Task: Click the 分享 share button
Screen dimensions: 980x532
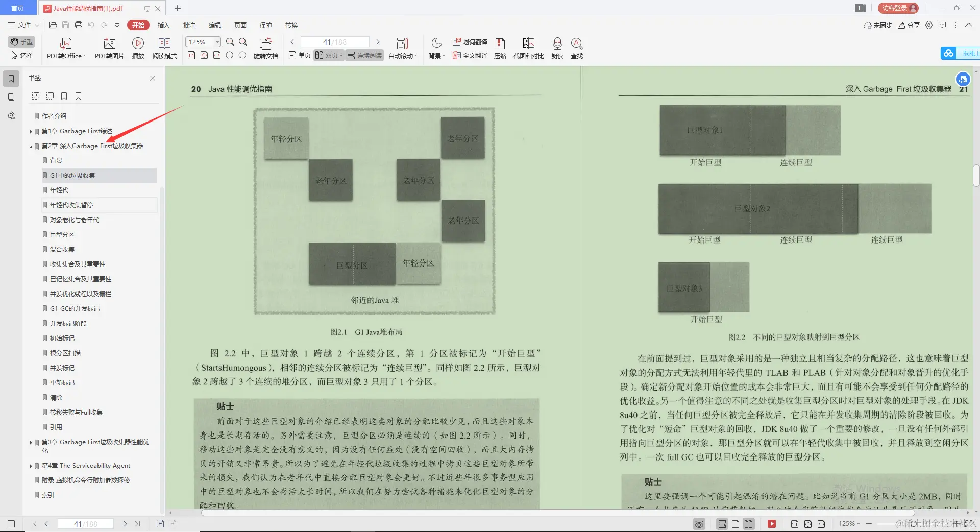Action: (x=909, y=25)
